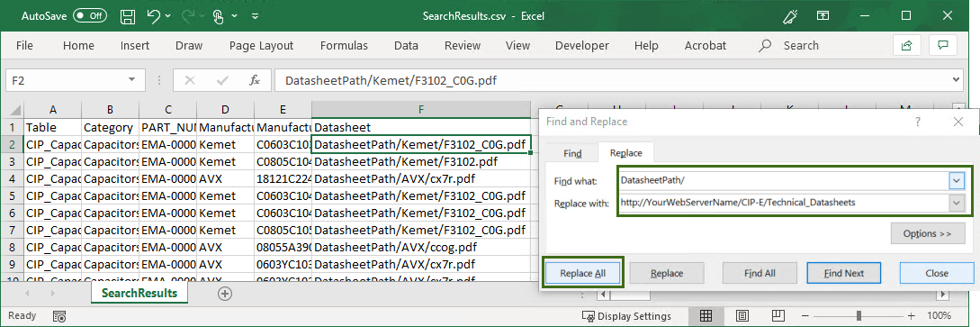This screenshot has width=980, height=327.
Task: Click the Find All button
Action: (x=760, y=273)
